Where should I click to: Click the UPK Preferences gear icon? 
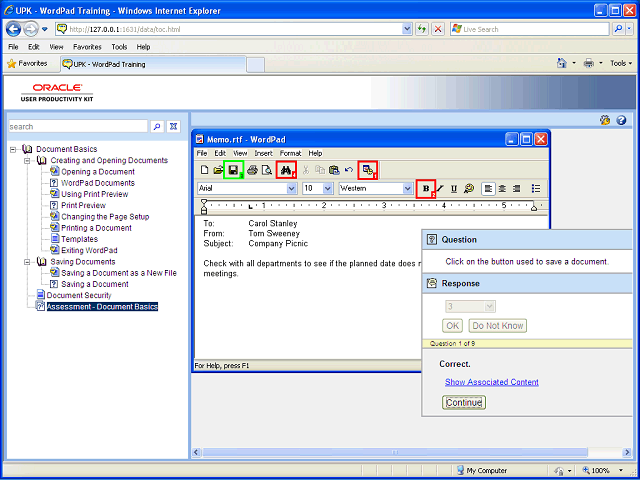coord(605,120)
